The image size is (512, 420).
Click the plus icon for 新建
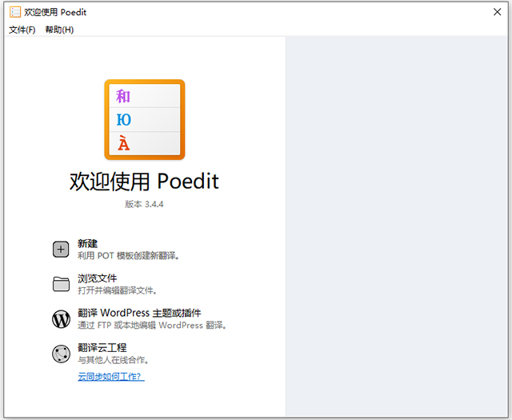click(x=61, y=250)
